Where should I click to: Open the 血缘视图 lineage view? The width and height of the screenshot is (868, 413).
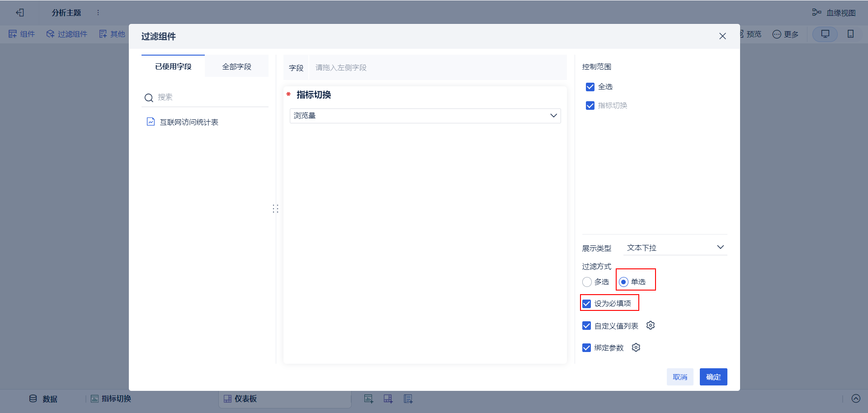[834, 13]
